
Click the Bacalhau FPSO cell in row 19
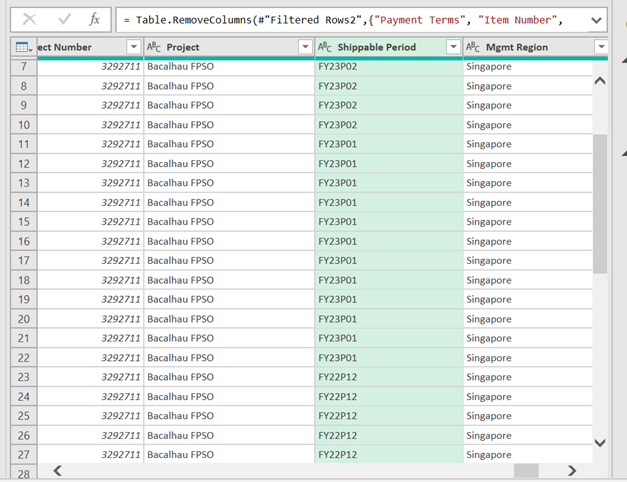click(x=229, y=299)
